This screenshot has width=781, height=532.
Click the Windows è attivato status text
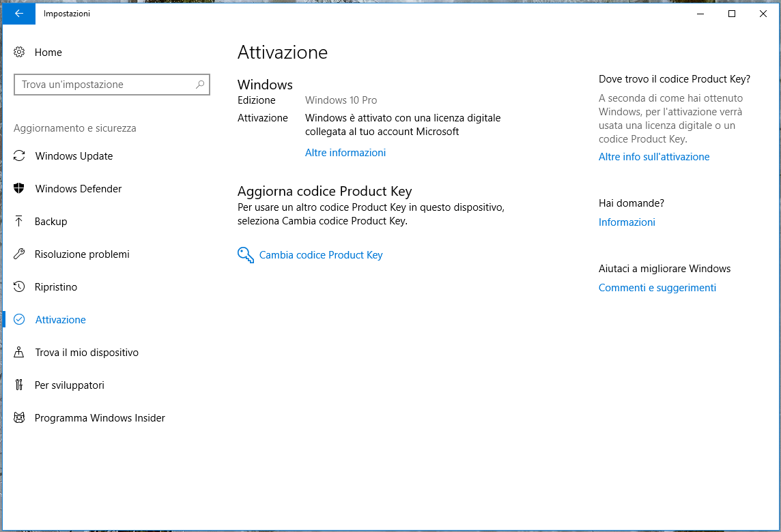(x=403, y=124)
